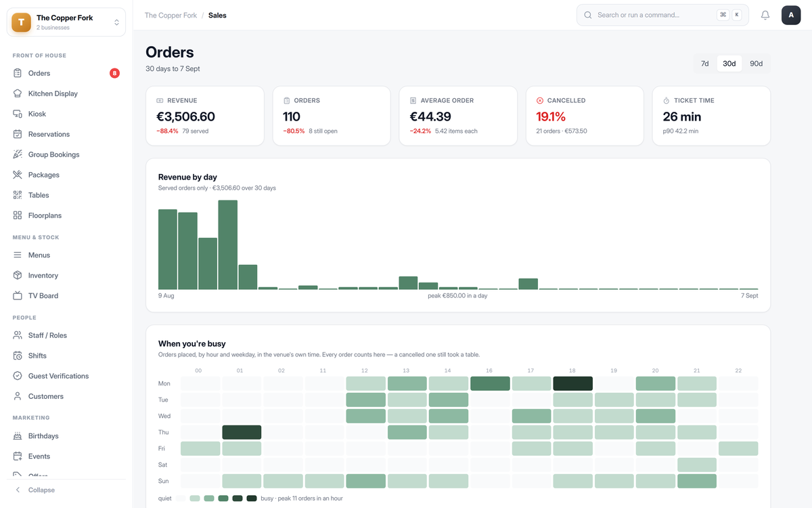812x508 pixels.
Task: Click the Saturday 21:00 heatmap cell
Action: [697, 465]
